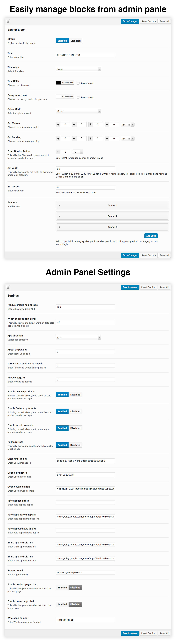Expand the Banner 3 accordion row
This screenshot has width=176, height=644.
click(112, 227)
